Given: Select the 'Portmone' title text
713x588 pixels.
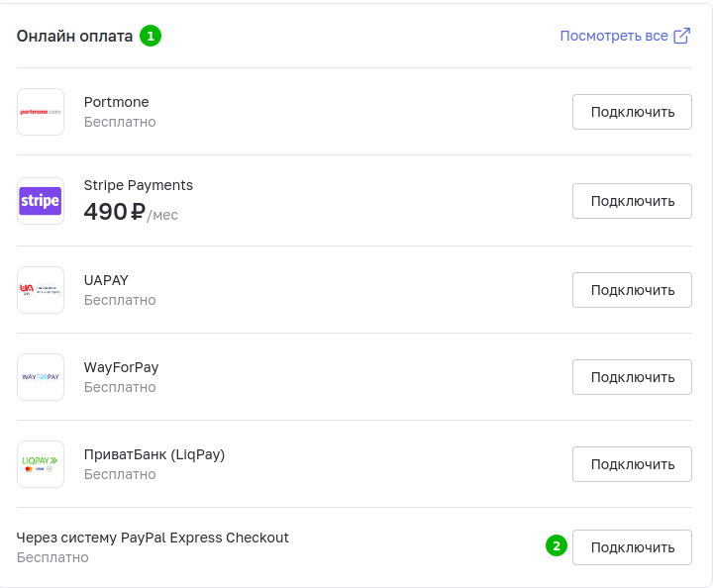Looking at the screenshot, I should pyautogui.click(x=117, y=102).
